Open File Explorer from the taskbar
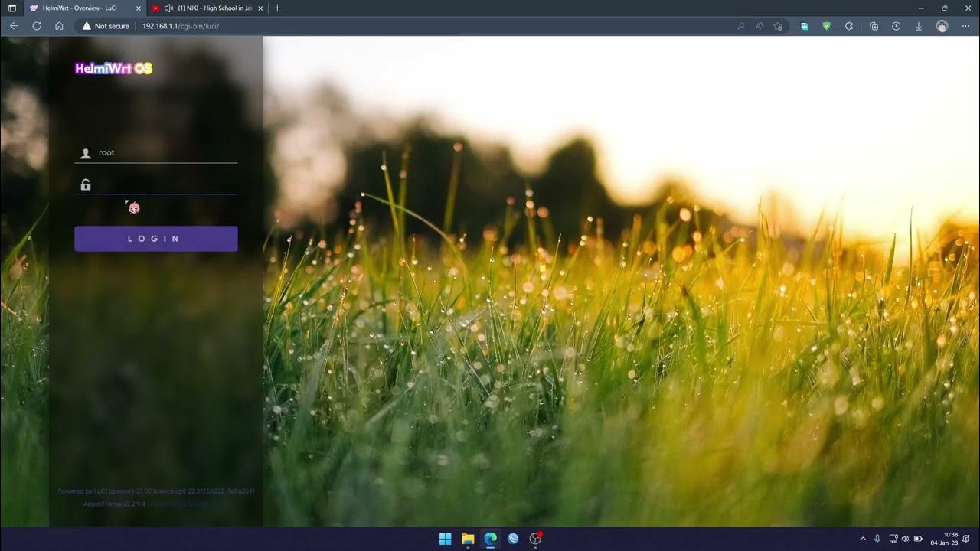Image resolution: width=980 pixels, height=551 pixels. click(468, 539)
